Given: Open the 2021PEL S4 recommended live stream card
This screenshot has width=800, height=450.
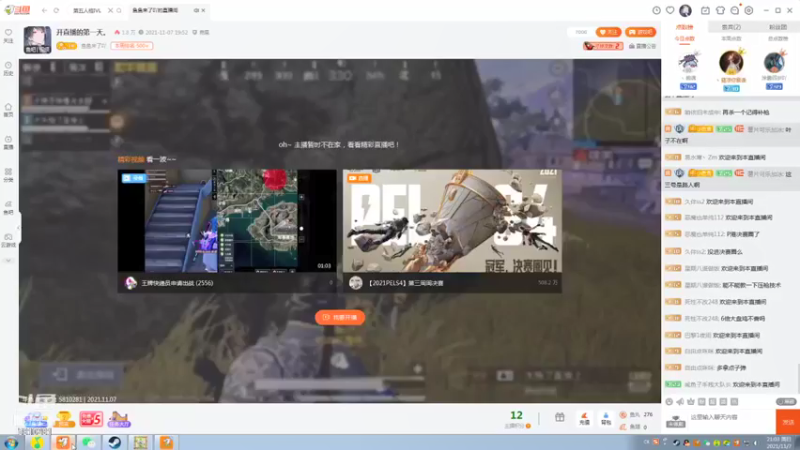Looking at the screenshot, I should pyautogui.click(x=452, y=231).
